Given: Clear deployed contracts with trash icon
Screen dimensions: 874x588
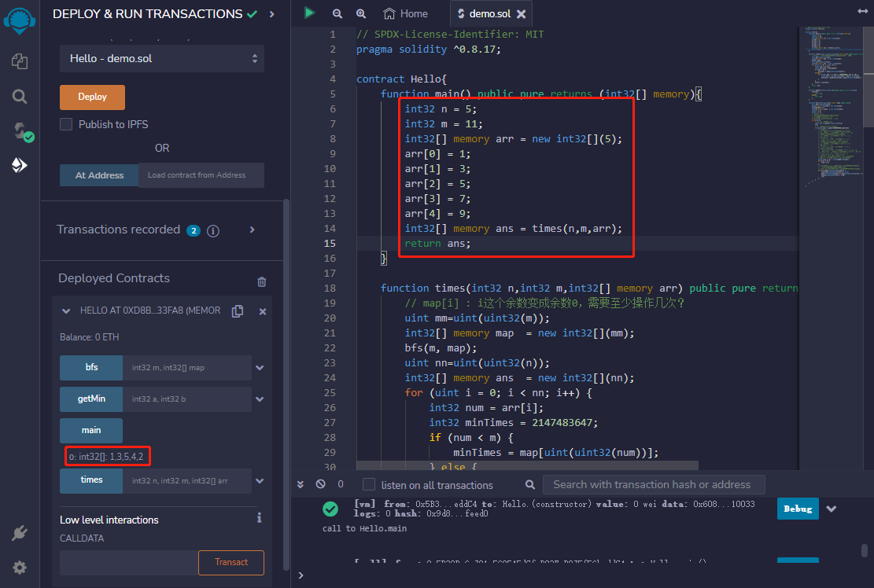Looking at the screenshot, I should coord(261,281).
